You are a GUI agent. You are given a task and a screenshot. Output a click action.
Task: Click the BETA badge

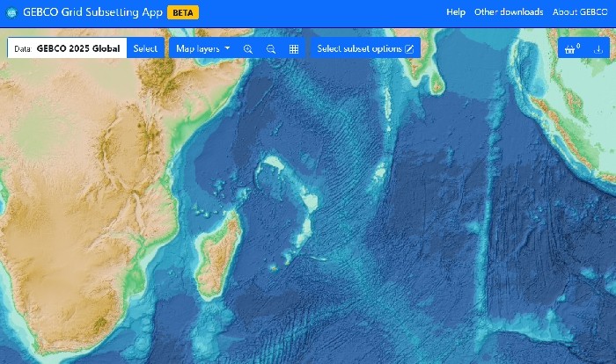click(183, 12)
